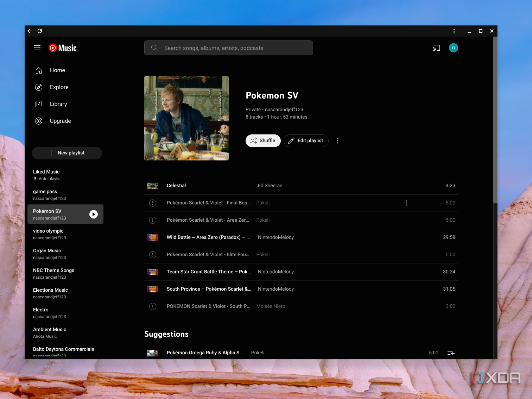Click Edit playlist button
Image resolution: width=532 pixels, height=399 pixels.
(306, 141)
